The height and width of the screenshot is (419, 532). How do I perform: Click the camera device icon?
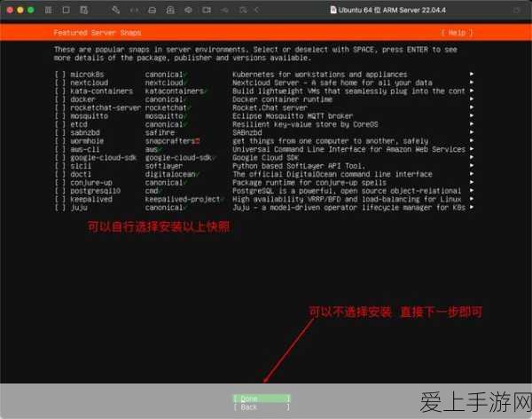207,10
